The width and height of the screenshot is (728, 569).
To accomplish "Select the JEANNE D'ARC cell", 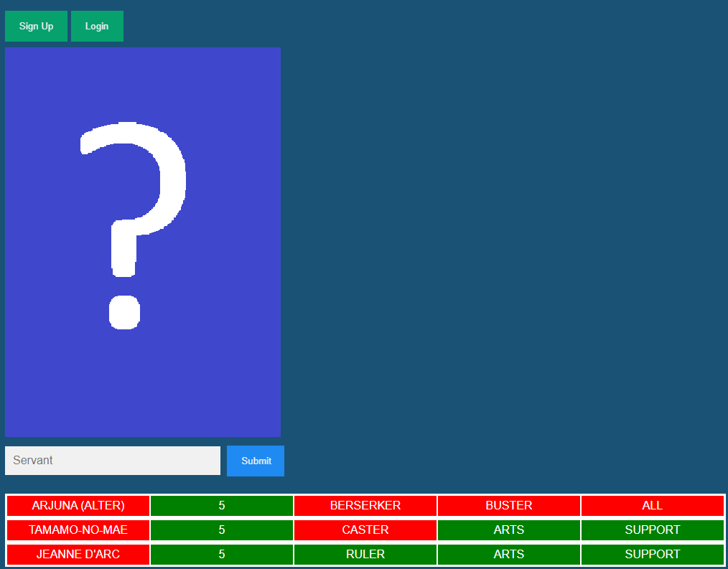I will pyautogui.click(x=78, y=554).
